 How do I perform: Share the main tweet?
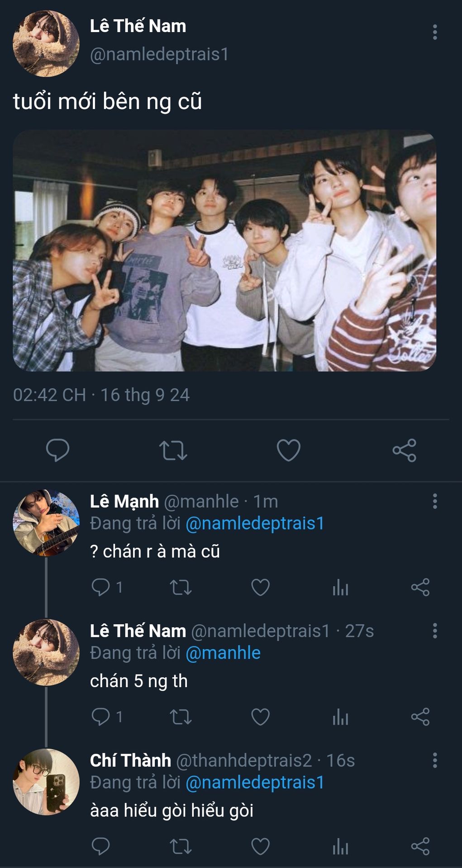tap(405, 450)
